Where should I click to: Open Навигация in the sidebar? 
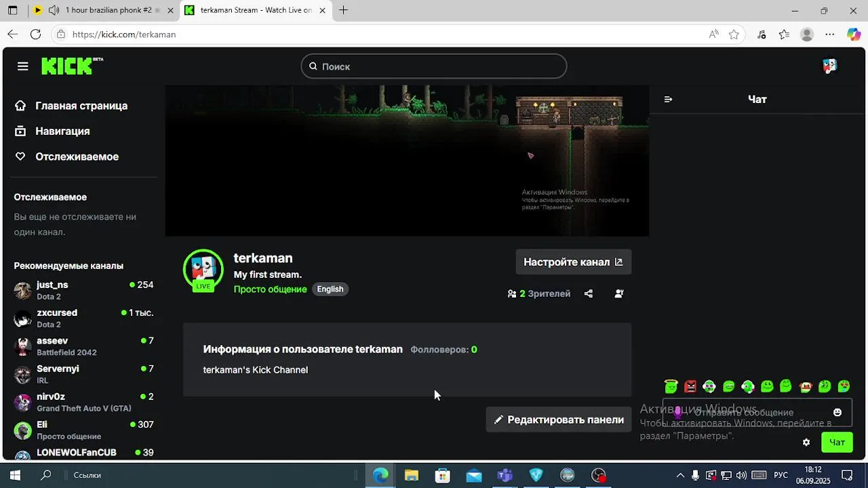point(62,131)
